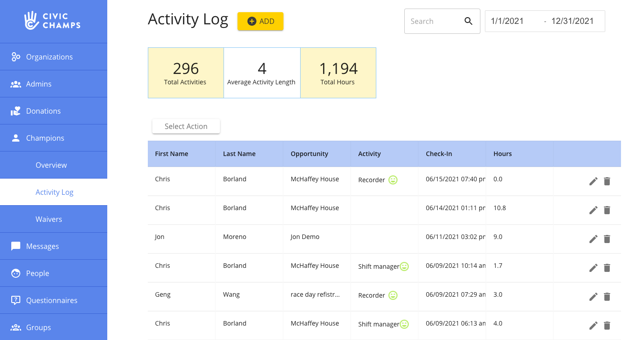
Task: Change the end date 12/31/2021
Action: pos(572,21)
